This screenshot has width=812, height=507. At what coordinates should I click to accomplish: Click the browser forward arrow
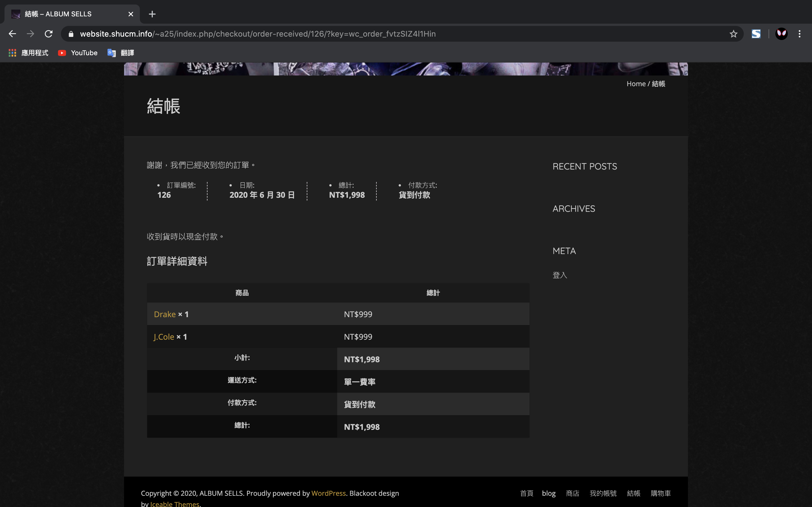coord(30,34)
